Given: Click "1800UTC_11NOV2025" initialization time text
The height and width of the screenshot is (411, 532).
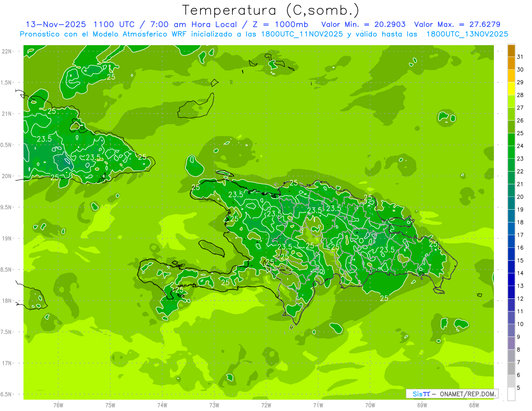Looking at the screenshot, I should tap(300, 34).
